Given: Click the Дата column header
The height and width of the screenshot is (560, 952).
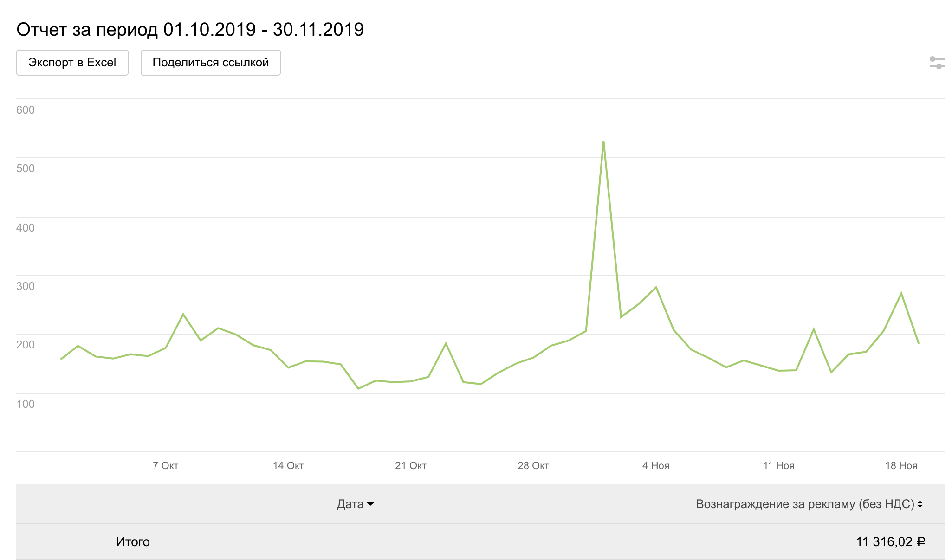Looking at the screenshot, I should click(x=350, y=504).
